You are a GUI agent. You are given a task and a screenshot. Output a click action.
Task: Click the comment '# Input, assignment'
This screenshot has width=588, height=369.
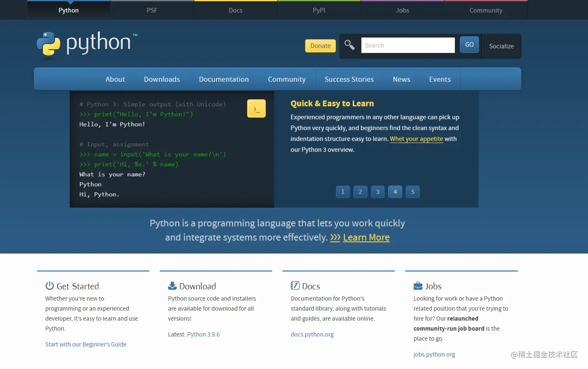[x=114, y=144]
